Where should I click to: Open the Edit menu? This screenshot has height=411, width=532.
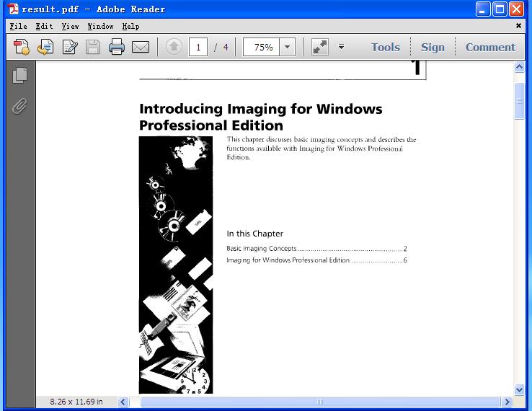coord(44,26)
